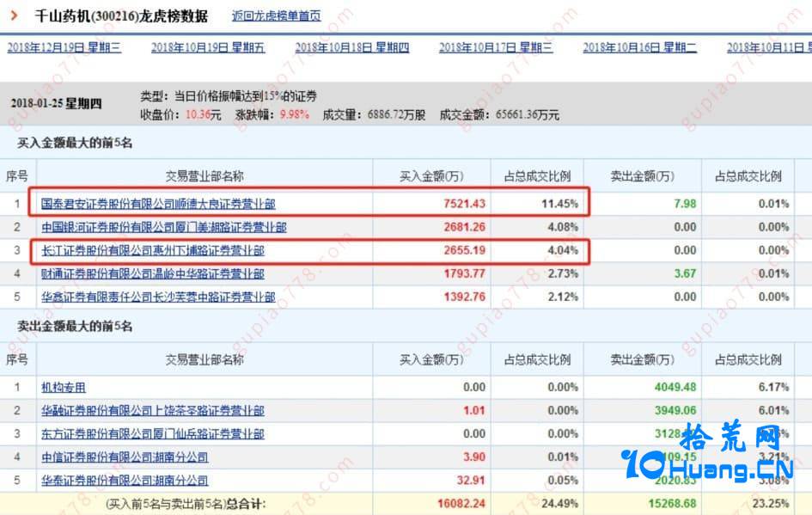
Task: Click the total ratio 23.25%
Action: [x=771, y=504]
